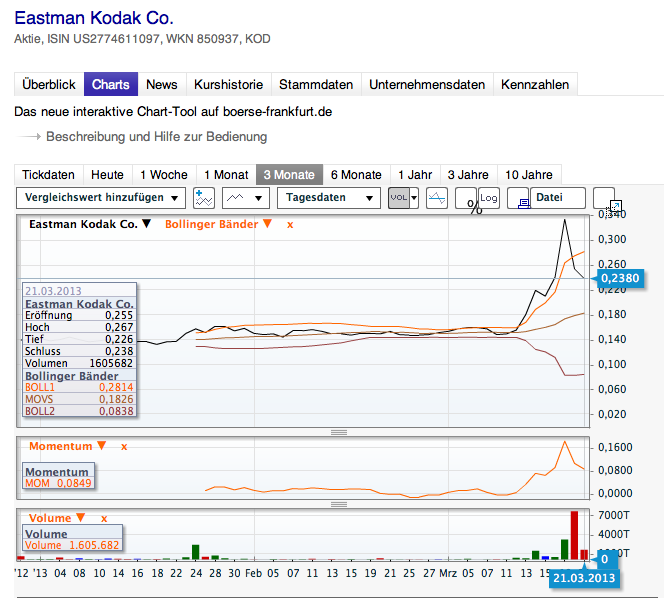Toggle the Log scale button
The image size is (664, 598).
[x=489, y=198]
